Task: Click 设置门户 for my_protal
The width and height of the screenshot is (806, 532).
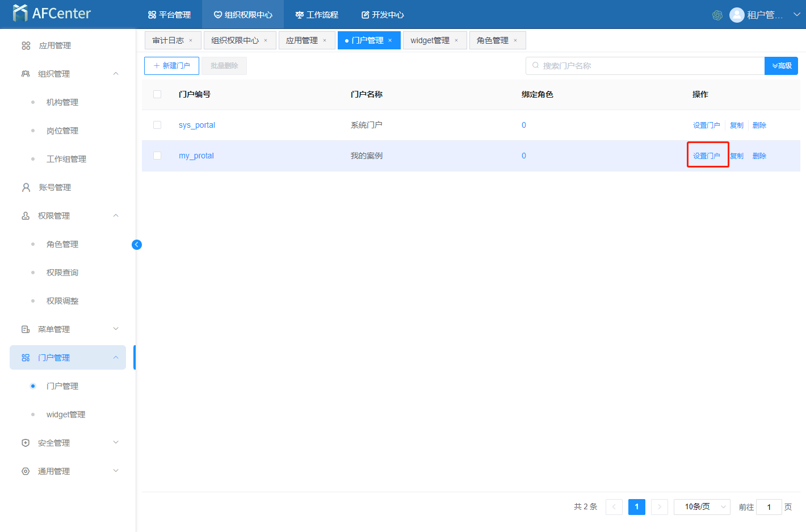Action: (x=706, y=156)
